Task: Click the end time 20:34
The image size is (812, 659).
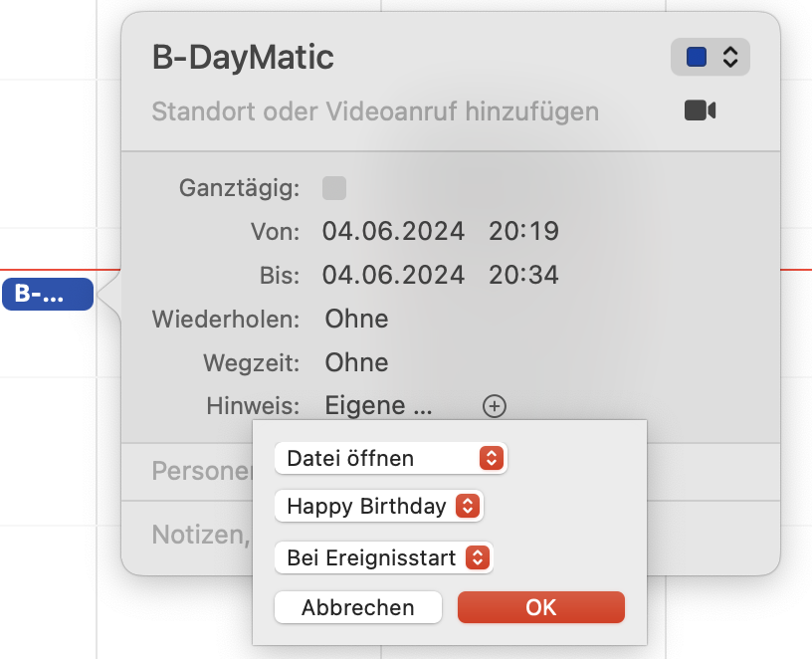Action: pyautogui.click(x=523, y=275)
